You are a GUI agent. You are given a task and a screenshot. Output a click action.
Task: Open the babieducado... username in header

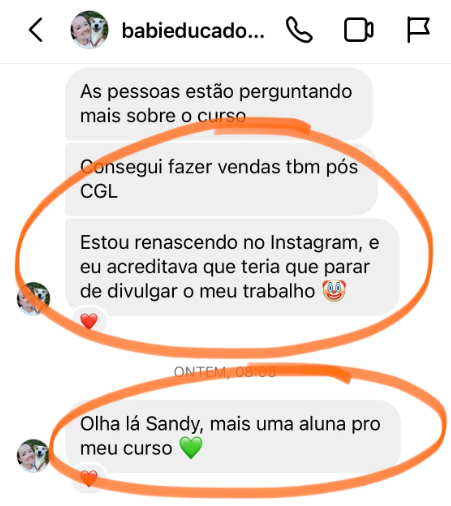coord(193,31)
